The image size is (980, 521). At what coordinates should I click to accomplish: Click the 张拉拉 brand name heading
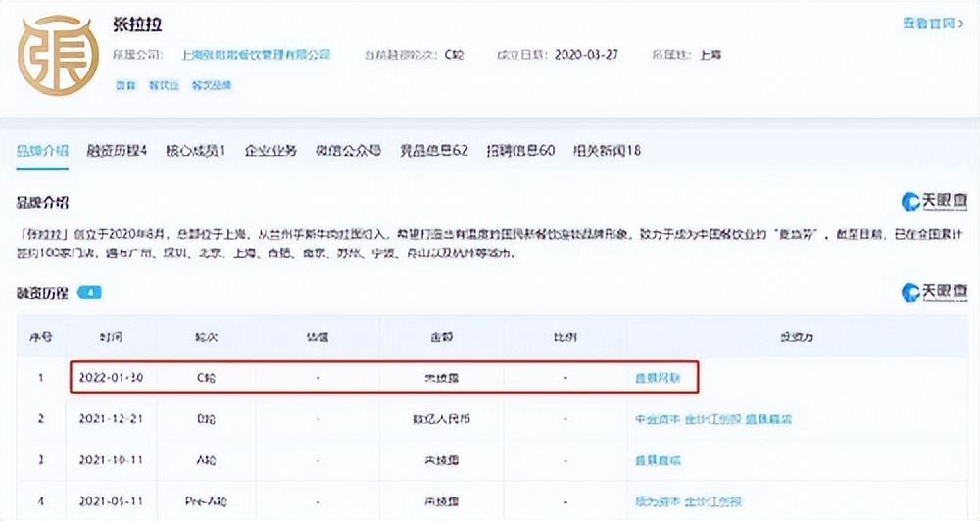pos(137,24)
